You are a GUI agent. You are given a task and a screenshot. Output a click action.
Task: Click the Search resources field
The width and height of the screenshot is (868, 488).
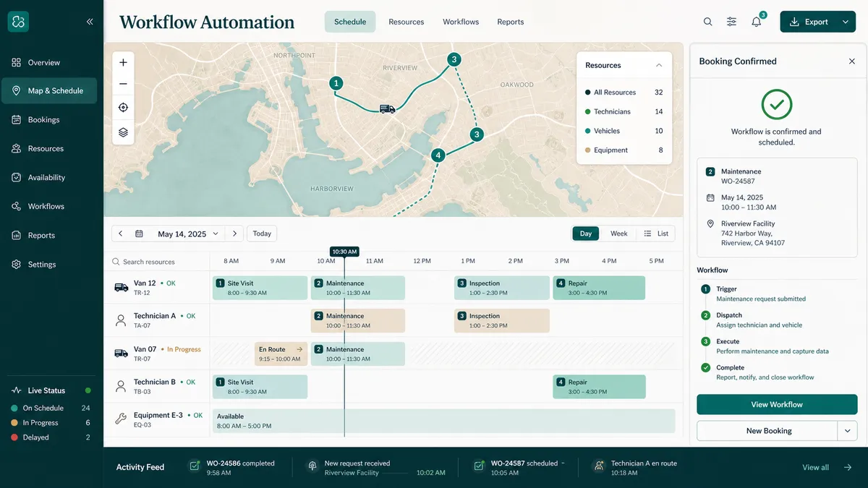(158, 262)
